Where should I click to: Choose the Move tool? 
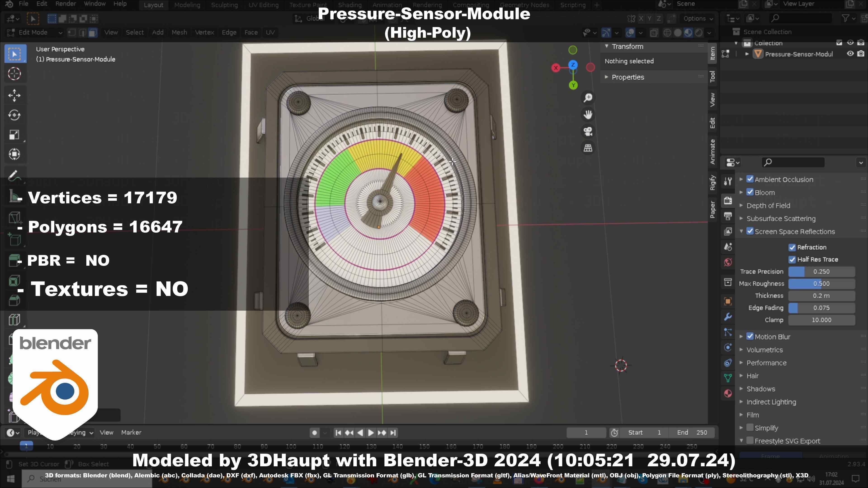pos(14,95)
